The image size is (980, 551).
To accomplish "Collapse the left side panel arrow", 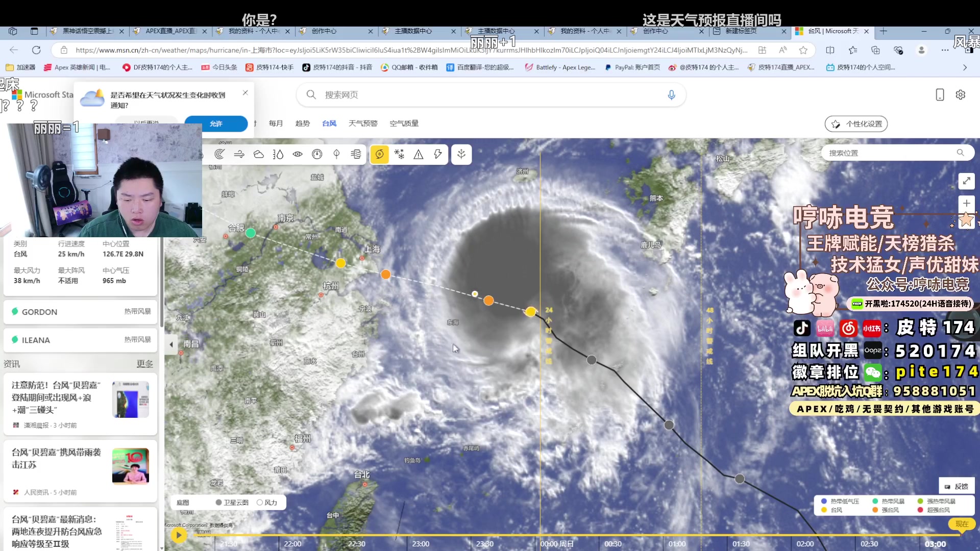I will coord(171,344).
